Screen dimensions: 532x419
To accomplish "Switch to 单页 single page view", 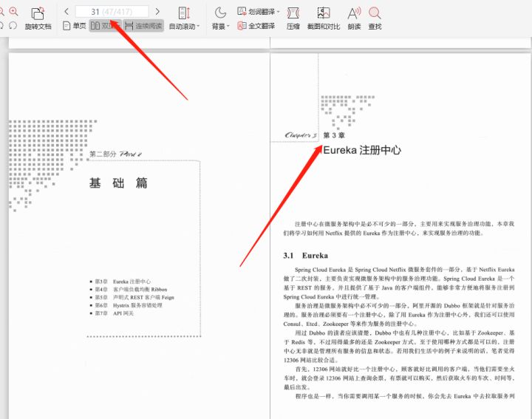I will (x=75, y=26).
